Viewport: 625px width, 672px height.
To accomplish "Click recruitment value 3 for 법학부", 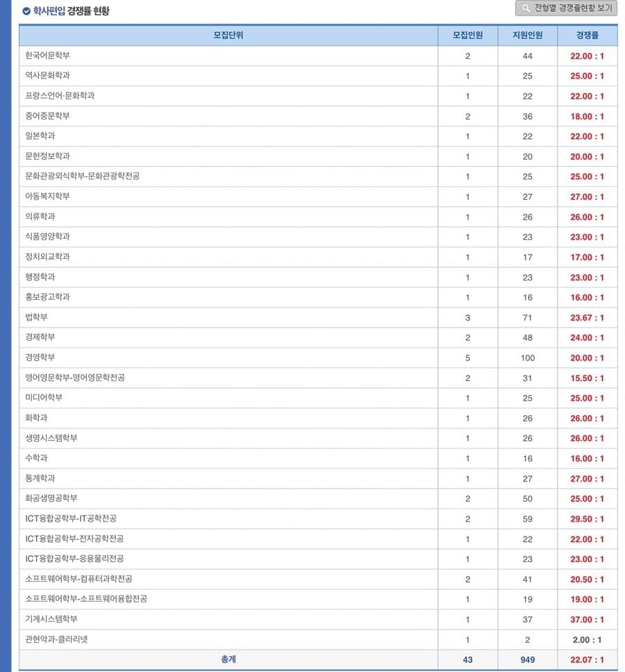I will [x=468, y=318].
